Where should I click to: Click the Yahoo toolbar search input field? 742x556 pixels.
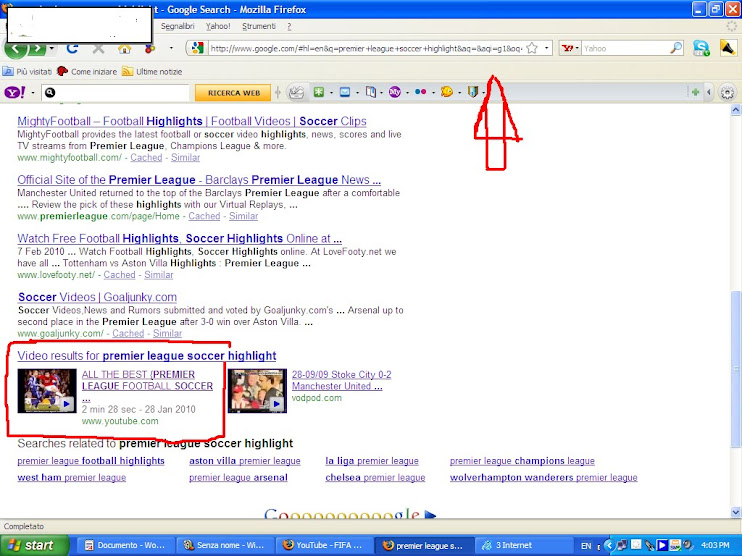click(x=115, y=93)
